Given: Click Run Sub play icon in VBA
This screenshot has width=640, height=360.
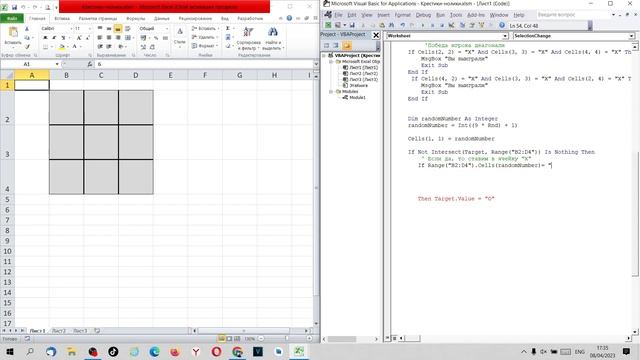Looking at the screenshot, I should [x=423, y=25].
